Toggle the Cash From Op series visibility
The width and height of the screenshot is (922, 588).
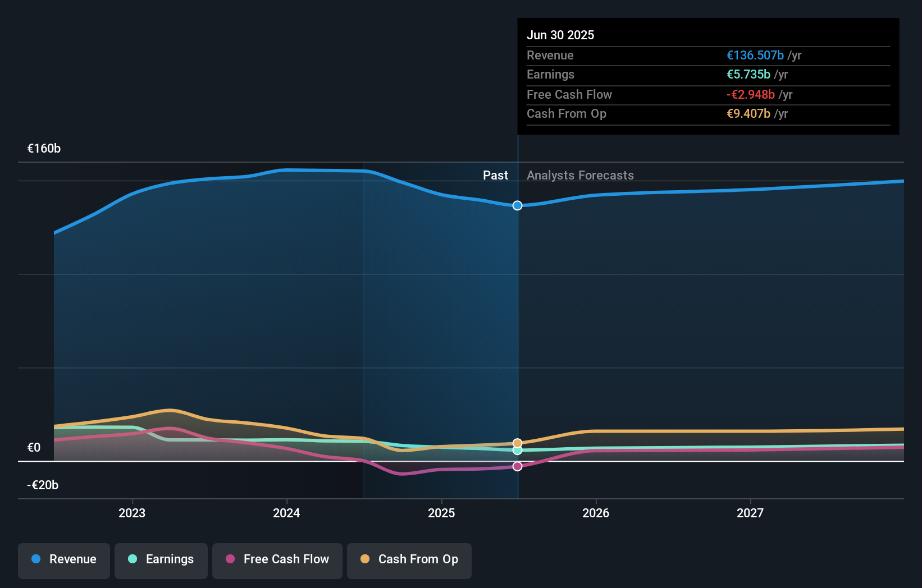[x=409, y=559]
